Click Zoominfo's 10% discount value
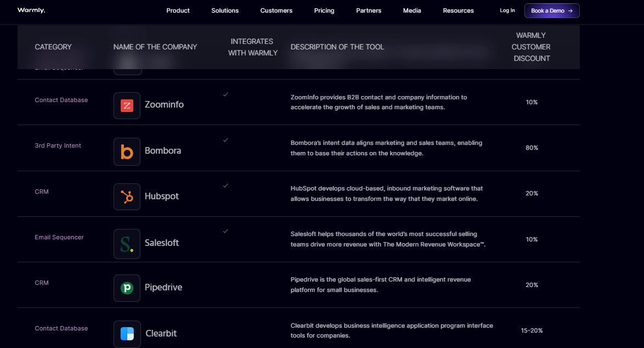This screenshot has width=644, height=348. coord(532,102)
